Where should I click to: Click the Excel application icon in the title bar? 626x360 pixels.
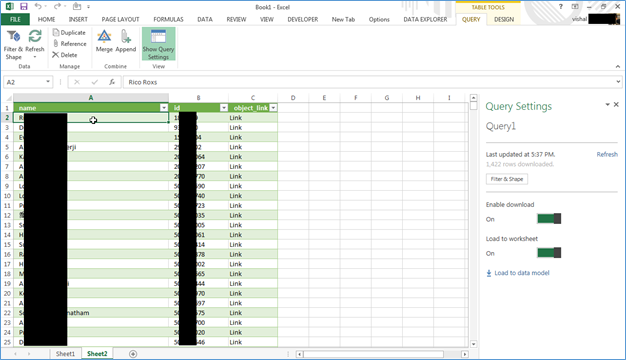[x=9, y=6]
